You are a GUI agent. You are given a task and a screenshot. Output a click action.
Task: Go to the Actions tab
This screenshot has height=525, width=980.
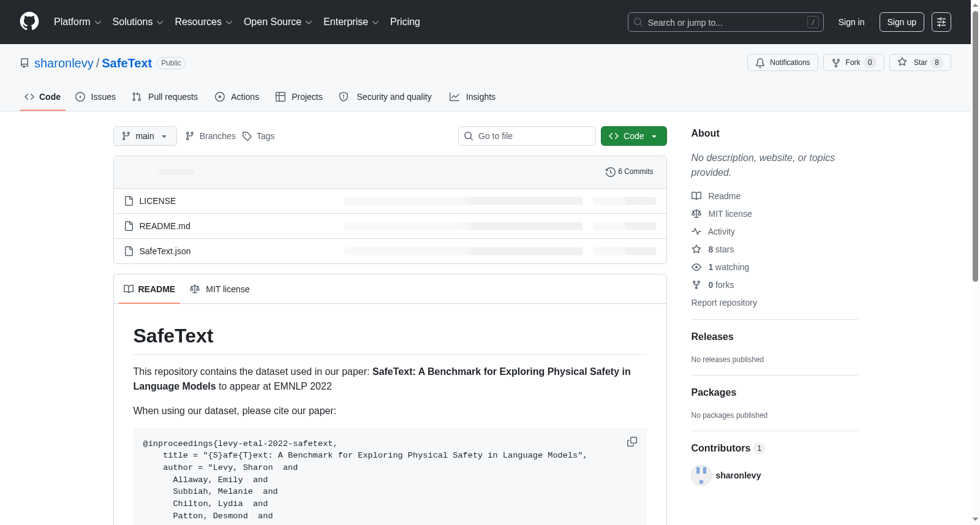coord(237,97)
